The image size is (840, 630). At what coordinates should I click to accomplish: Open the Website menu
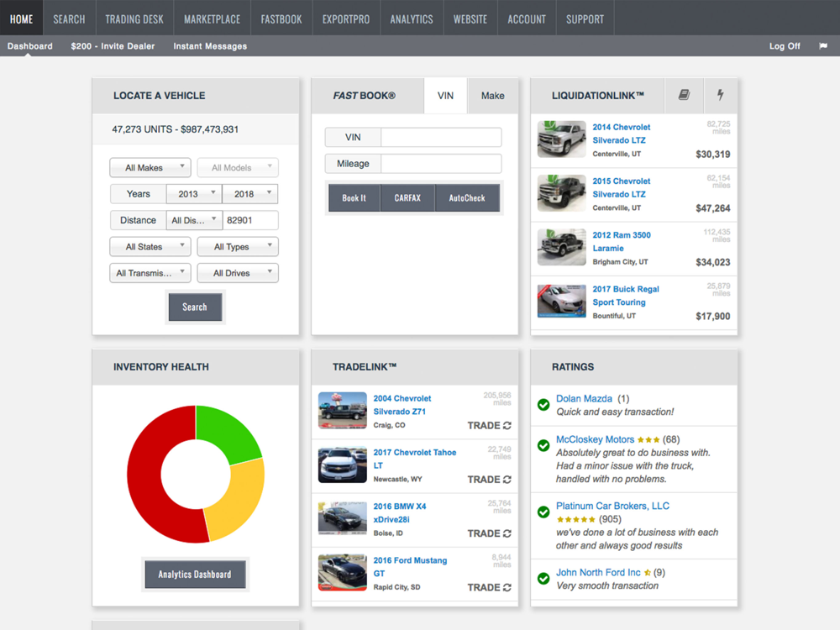click(x=470, y=19)
